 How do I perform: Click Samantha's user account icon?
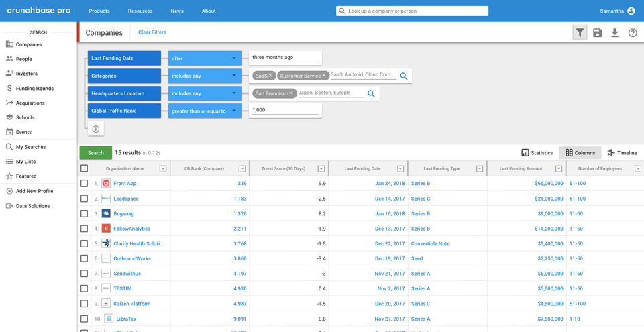pos(631,11)
